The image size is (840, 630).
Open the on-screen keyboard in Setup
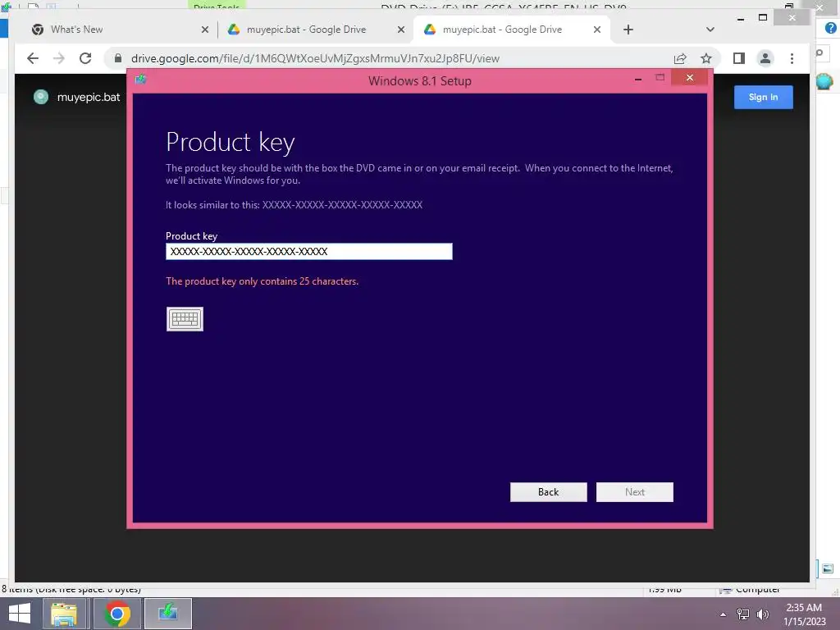click(185, 319)
